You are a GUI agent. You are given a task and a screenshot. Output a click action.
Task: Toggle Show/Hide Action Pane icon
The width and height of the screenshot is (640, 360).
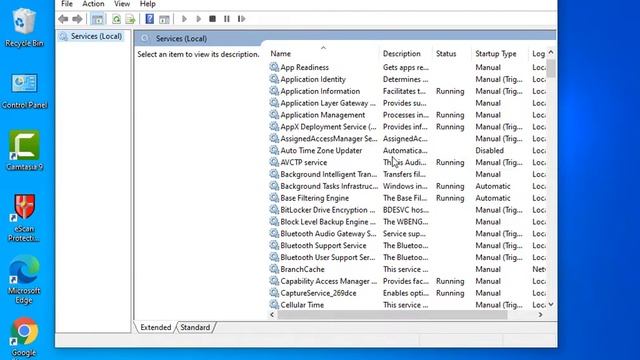click(164, 19)
